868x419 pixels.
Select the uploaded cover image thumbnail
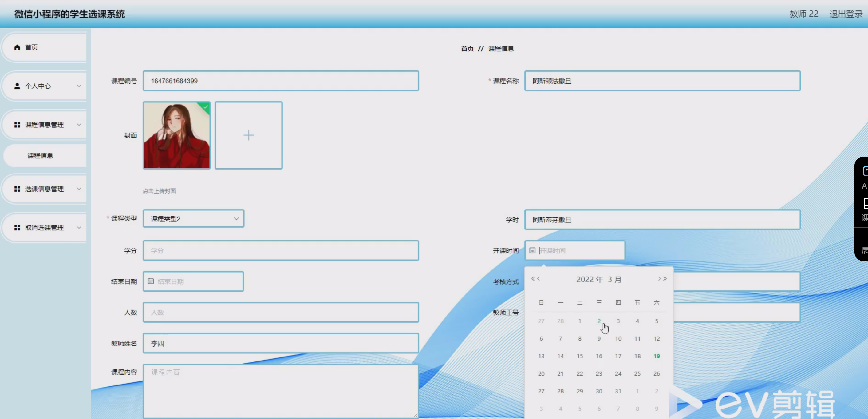tap(176, 135)
